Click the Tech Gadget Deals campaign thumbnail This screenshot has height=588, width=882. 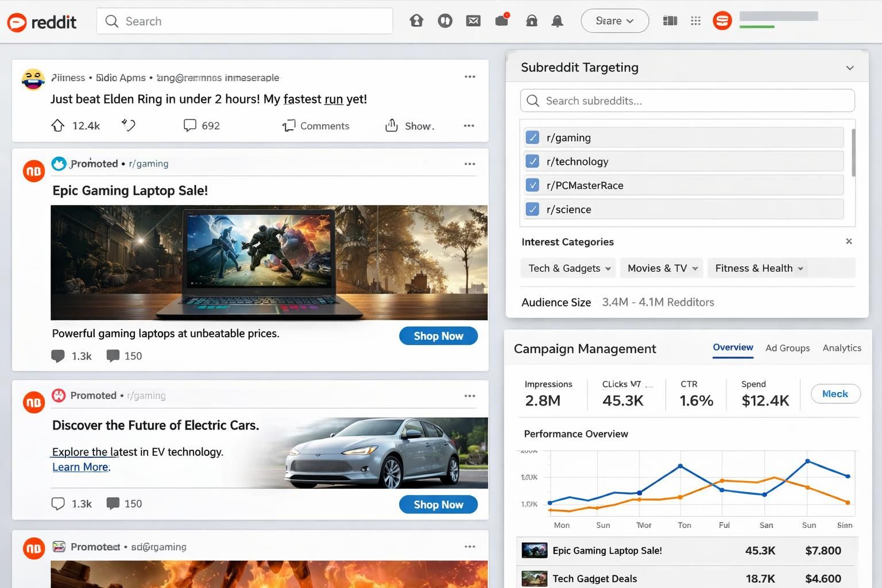(534, 578)
